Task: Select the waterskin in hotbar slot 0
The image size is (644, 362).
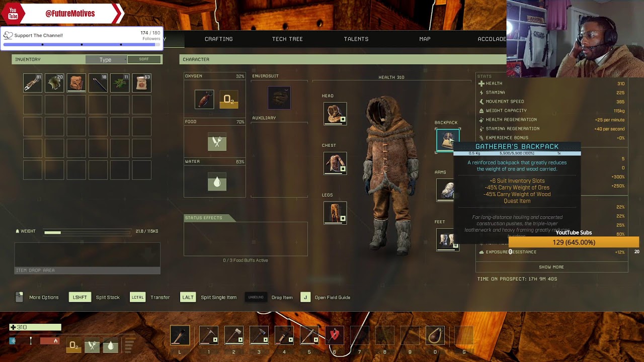Action: point(435,336)
